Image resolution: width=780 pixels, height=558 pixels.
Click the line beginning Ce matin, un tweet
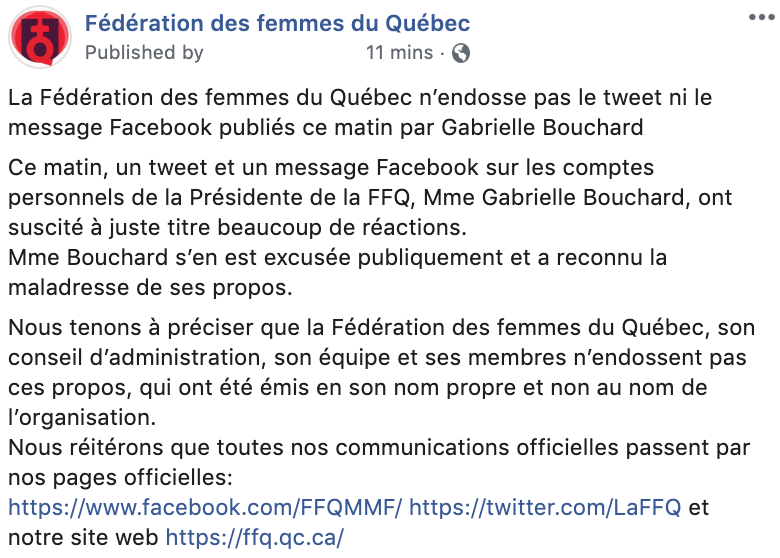coord(331,168)
